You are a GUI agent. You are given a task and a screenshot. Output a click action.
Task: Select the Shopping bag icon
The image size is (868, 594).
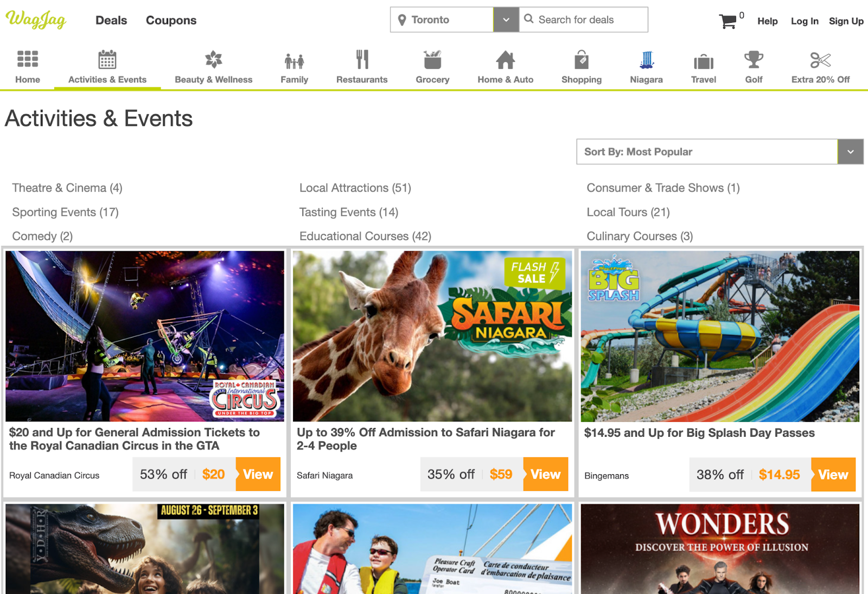[x=582, y=59]
